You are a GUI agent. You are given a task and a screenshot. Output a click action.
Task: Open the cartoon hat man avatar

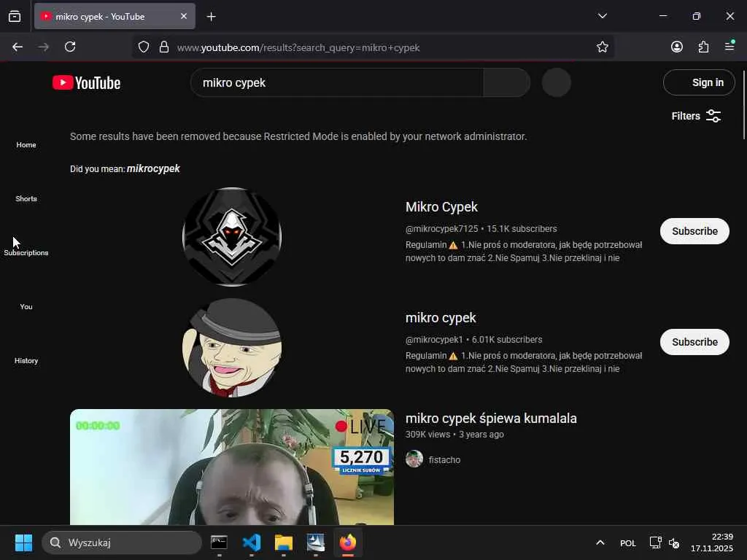click(232, 348)
